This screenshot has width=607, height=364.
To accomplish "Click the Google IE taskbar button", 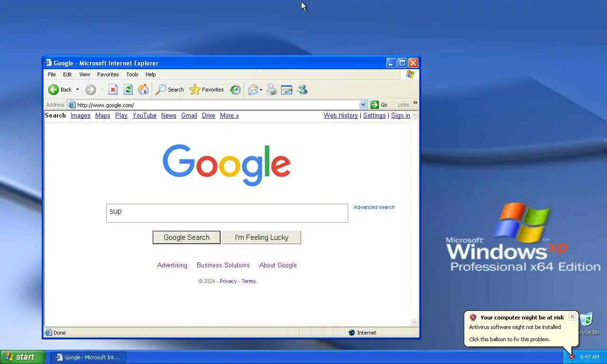I will point(88,357).
